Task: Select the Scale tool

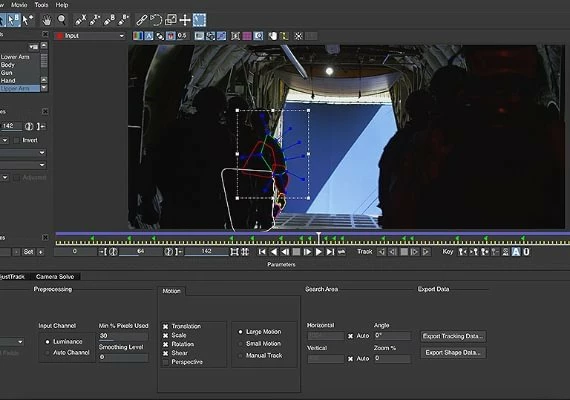Action: click(x=170, y=20)
